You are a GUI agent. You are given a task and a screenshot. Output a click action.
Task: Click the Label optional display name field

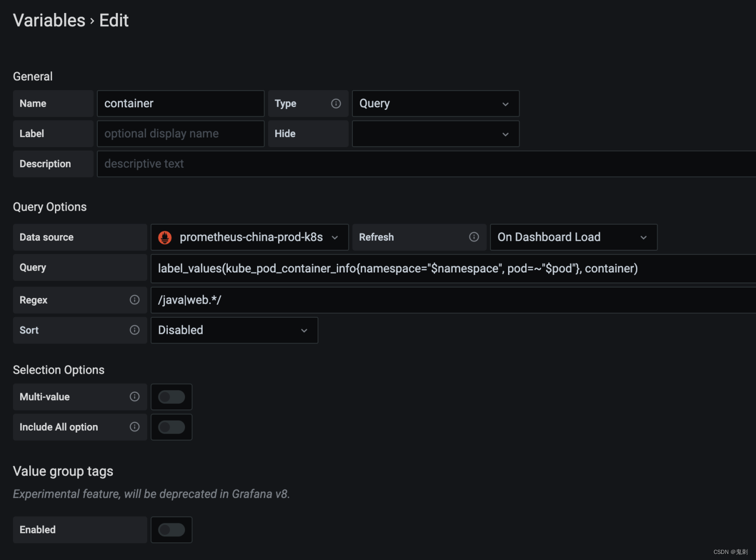pyautogui.click(x=180, y=134)
